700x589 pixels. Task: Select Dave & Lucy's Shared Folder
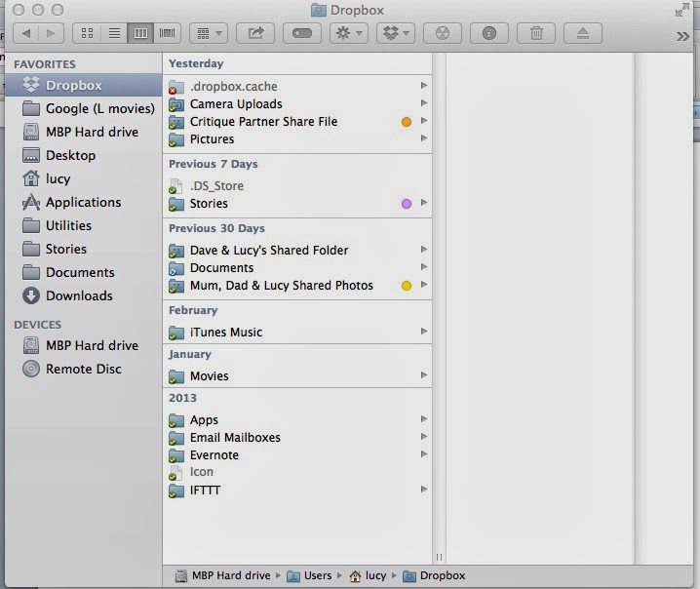coord(297,250)
